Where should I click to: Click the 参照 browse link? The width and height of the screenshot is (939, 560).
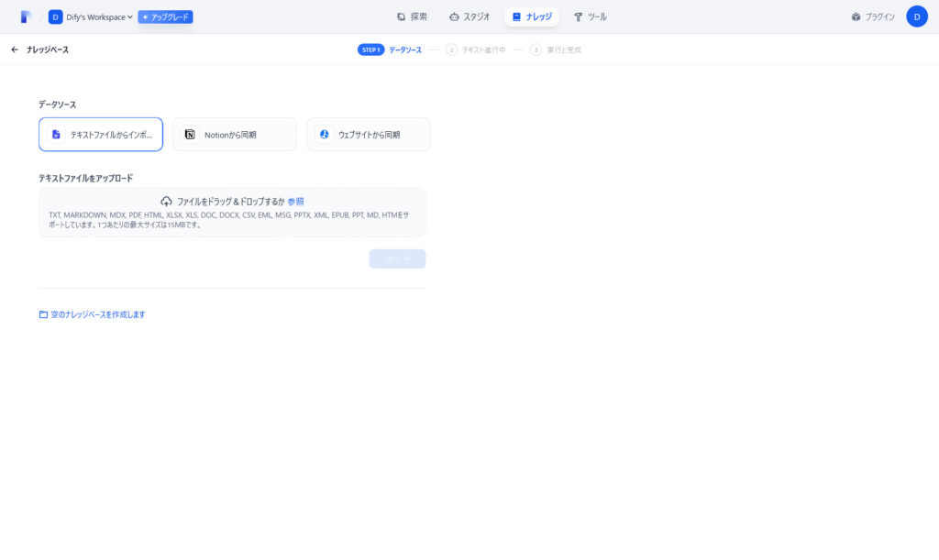295,201
